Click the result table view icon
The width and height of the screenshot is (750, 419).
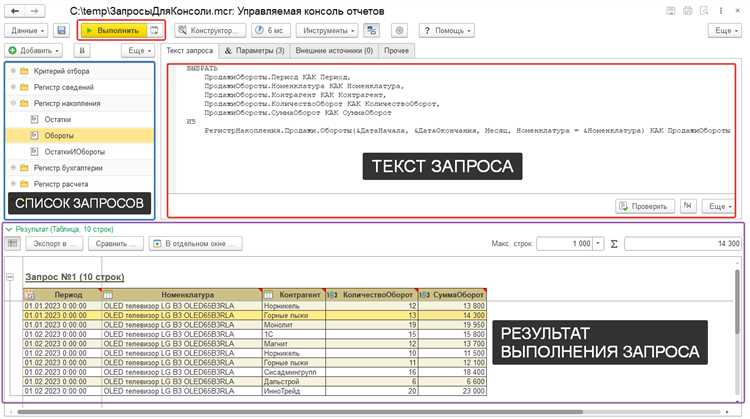point(13,243)
